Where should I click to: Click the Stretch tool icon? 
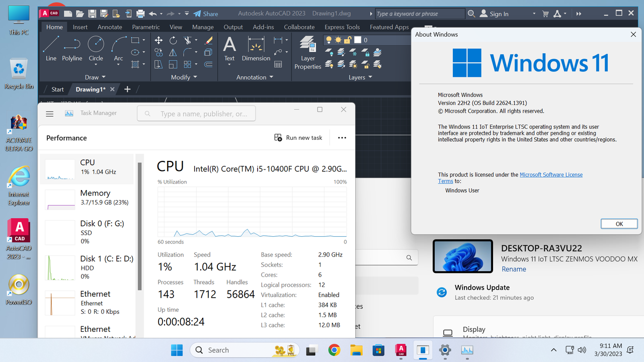click(x=158, y=64)
